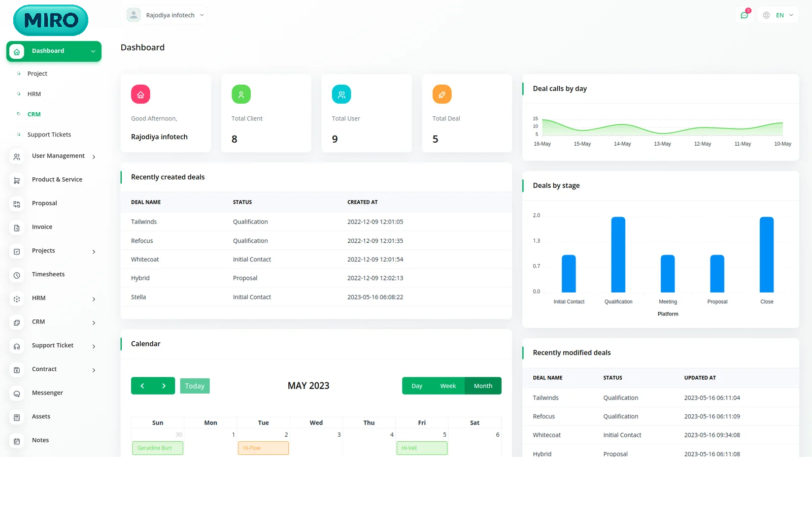Click the Messenger sidebar icon
The image size is (812, 520).
(x=17, y=394)
